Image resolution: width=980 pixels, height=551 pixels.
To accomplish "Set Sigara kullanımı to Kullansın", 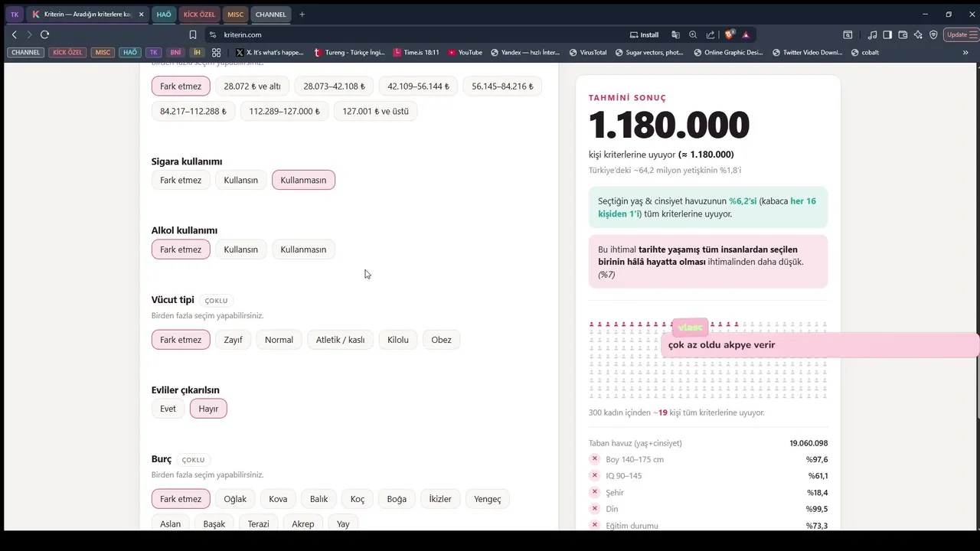I will point(240,180).
